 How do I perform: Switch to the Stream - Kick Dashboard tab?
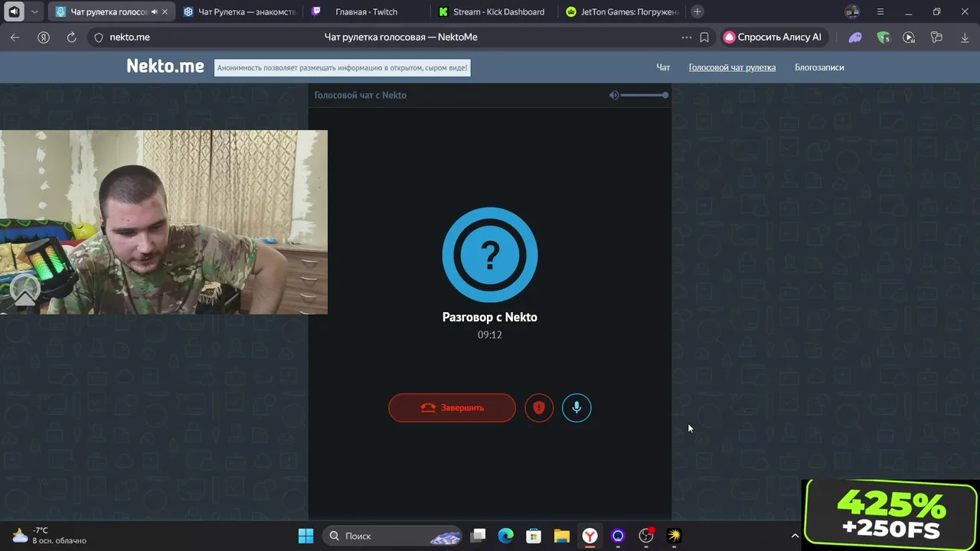point(495,11)
